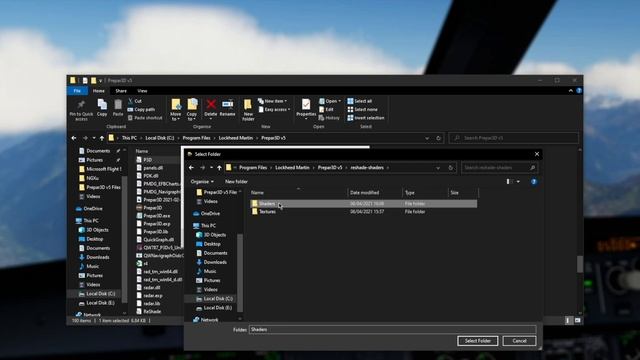Click the Properties checkmark icon
The width and height of the screenshot is (640, 360).
coord(306,104)
